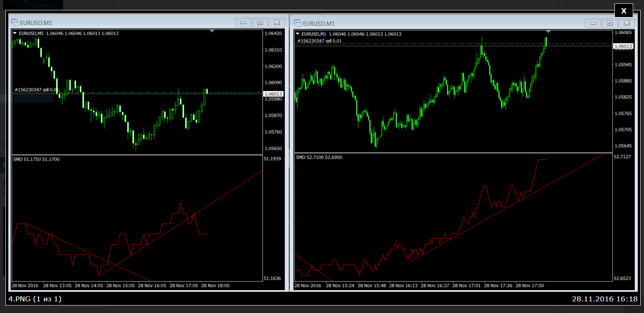644x313 pixels.
Task: Click the gray chart shift marker in M1 chart
Action: pos(548,32)
